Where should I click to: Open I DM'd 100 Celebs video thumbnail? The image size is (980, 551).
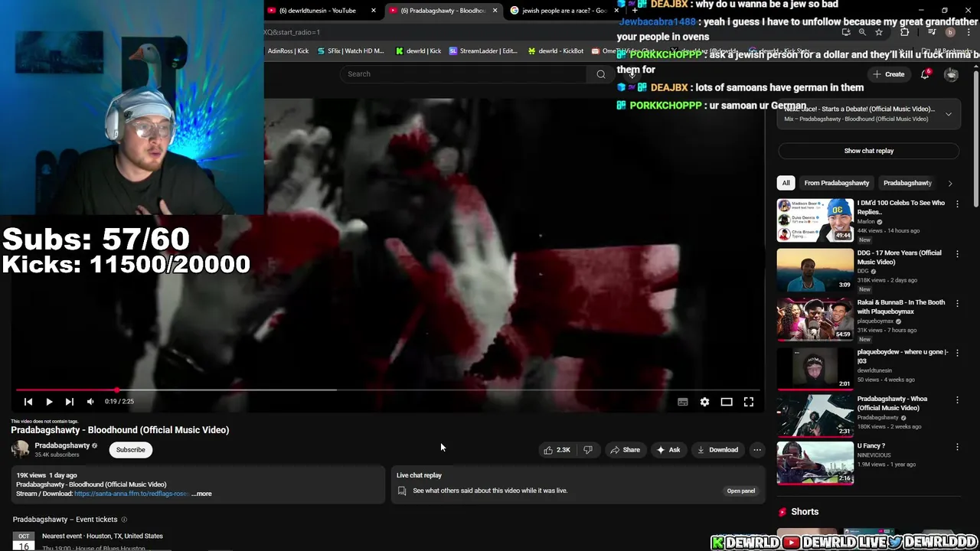[815, 220]
